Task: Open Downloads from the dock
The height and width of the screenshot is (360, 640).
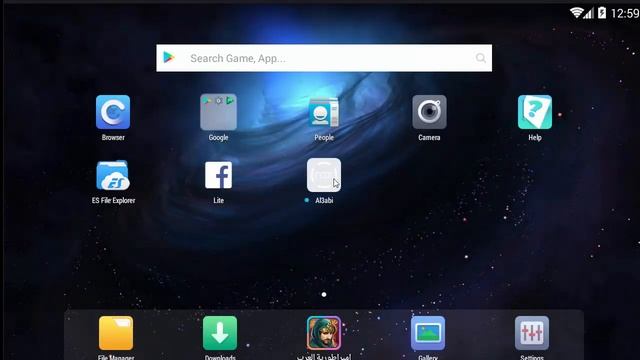Action: coord(220,333)
